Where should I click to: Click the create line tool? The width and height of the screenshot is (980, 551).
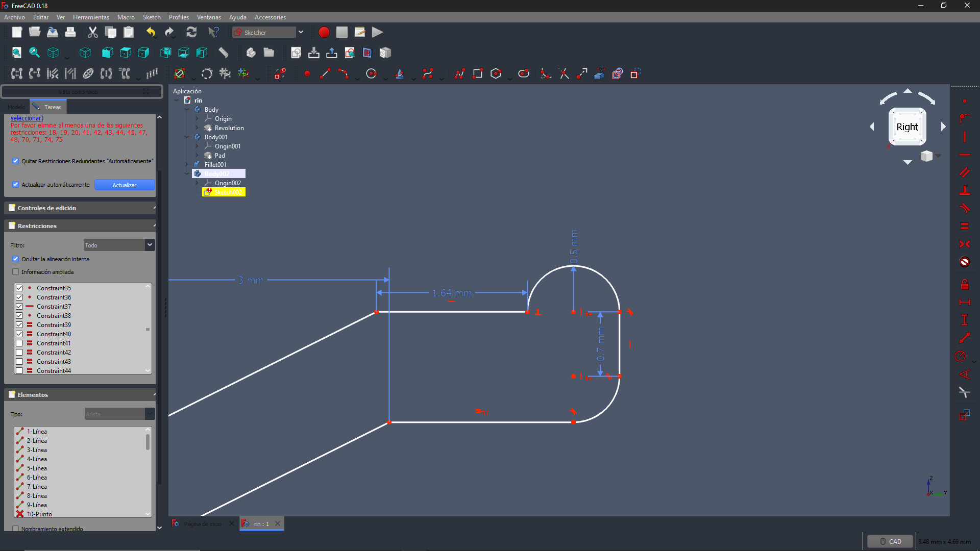pos(325,74)
